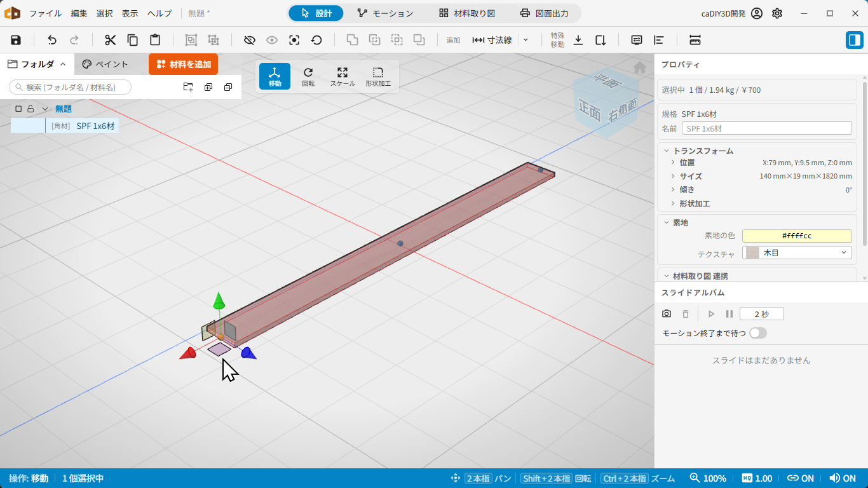Toggle モーション終了まで待つ switch

758,333
